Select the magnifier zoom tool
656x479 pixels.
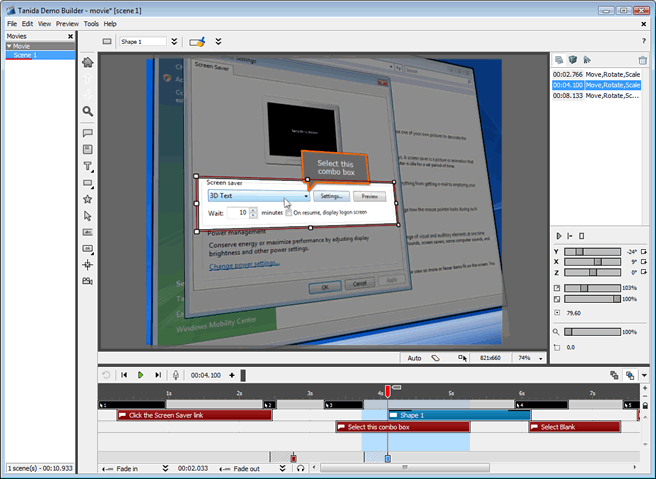coord(87,111)
